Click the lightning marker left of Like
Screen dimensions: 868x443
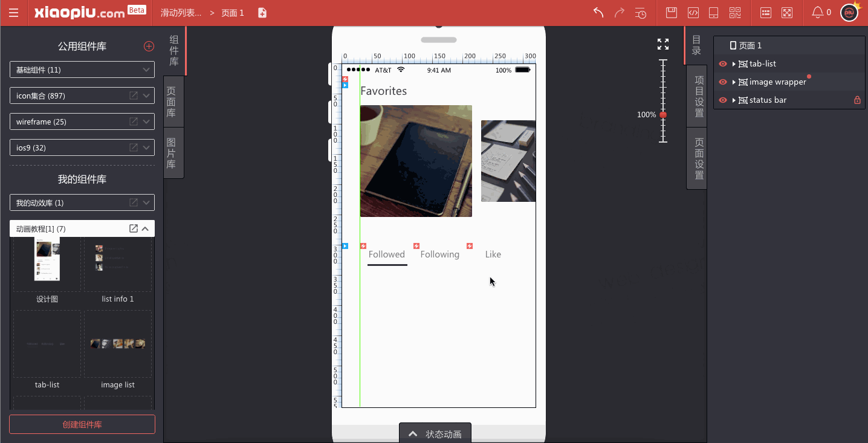pyautogui.click(x=470, y=246)
